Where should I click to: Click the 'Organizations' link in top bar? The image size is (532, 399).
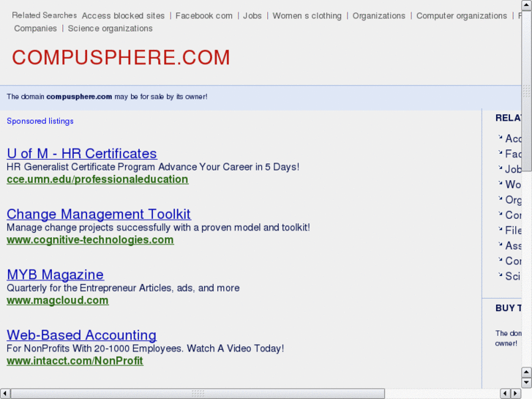(x=378, y=16)
